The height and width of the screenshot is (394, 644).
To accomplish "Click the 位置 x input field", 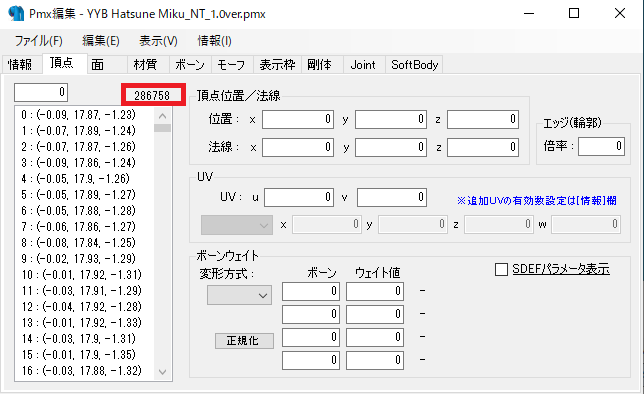I will pyautogui.click(x=298, y=119).
